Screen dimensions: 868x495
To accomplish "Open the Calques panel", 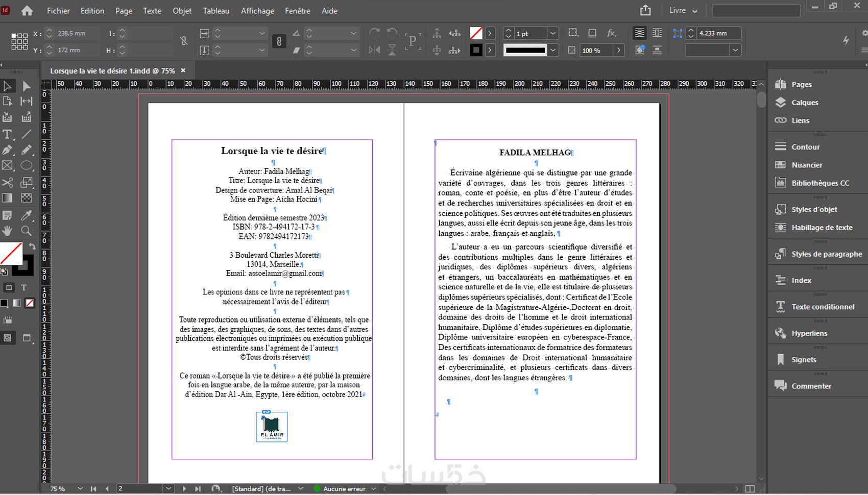I will click(804, 103).
